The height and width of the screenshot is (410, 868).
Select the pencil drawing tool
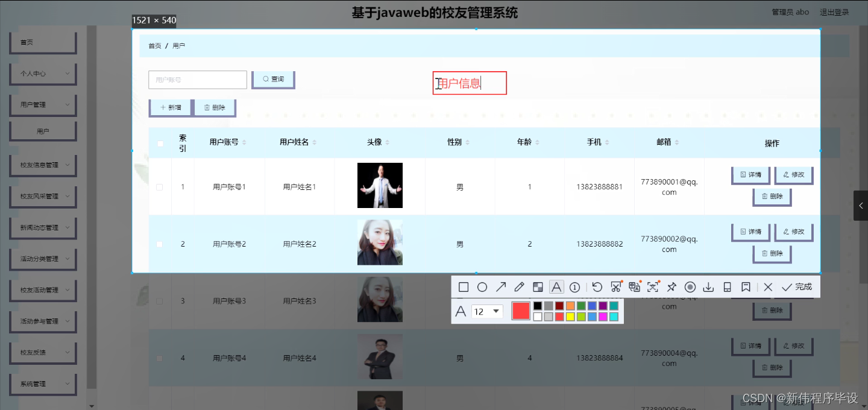click(x=519, y=287)
